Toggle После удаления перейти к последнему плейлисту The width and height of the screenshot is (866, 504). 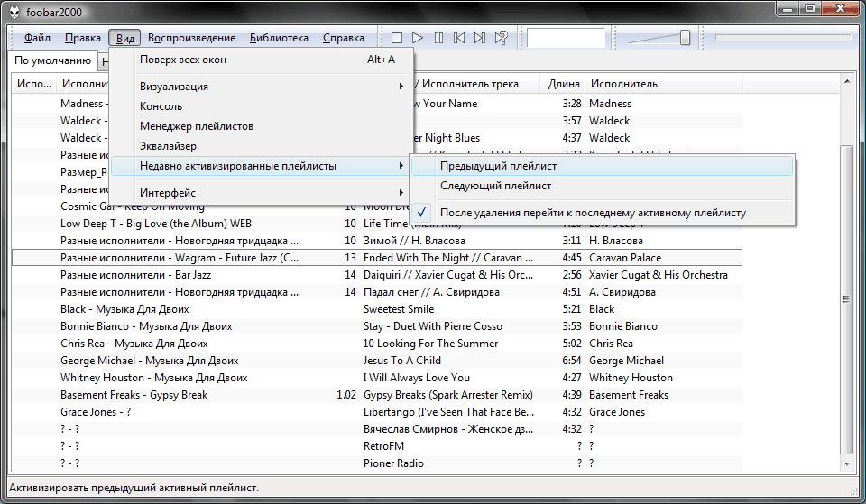[x=602, y=213]
